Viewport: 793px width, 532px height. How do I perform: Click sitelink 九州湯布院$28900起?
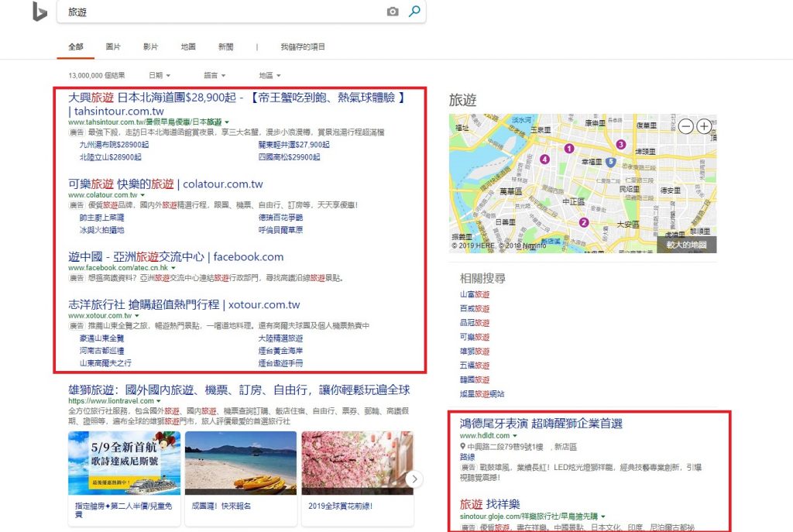(114, 145)
